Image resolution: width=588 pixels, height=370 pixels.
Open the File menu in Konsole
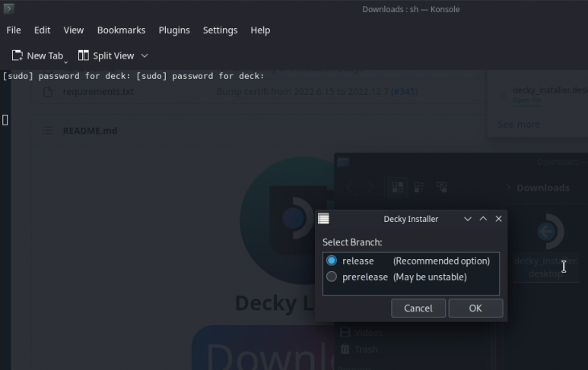pyautogui.click(x=14, y=30)
